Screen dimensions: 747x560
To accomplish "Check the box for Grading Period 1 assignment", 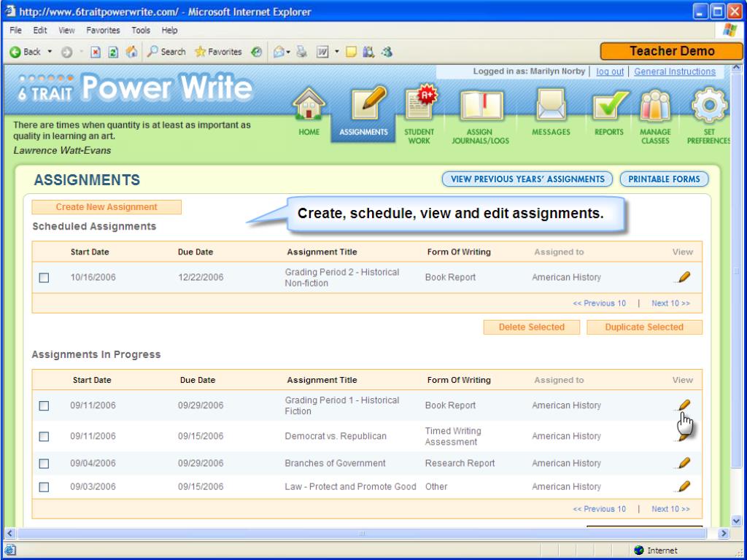I will (44, 405).
